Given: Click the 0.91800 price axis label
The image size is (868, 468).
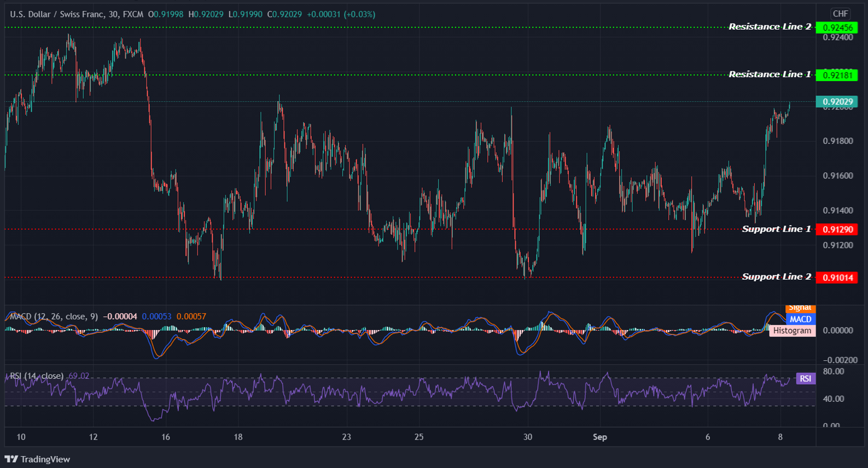Looking at the screenshot, I should pos(838,141).
